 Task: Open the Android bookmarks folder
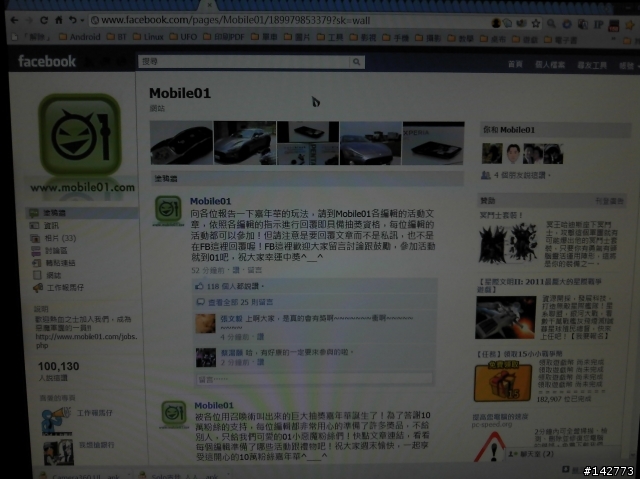tap(80, 37)
